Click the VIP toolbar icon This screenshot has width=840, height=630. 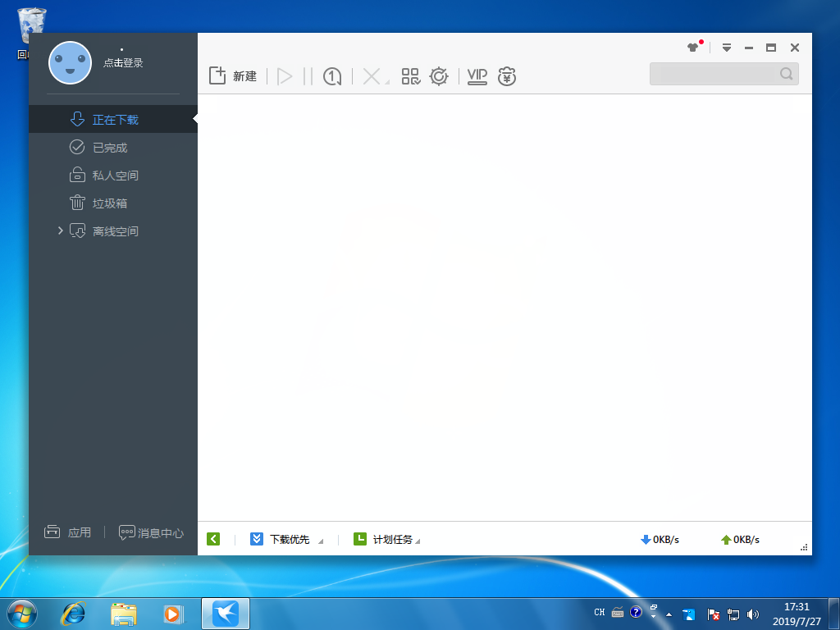[x=477, y=76]
